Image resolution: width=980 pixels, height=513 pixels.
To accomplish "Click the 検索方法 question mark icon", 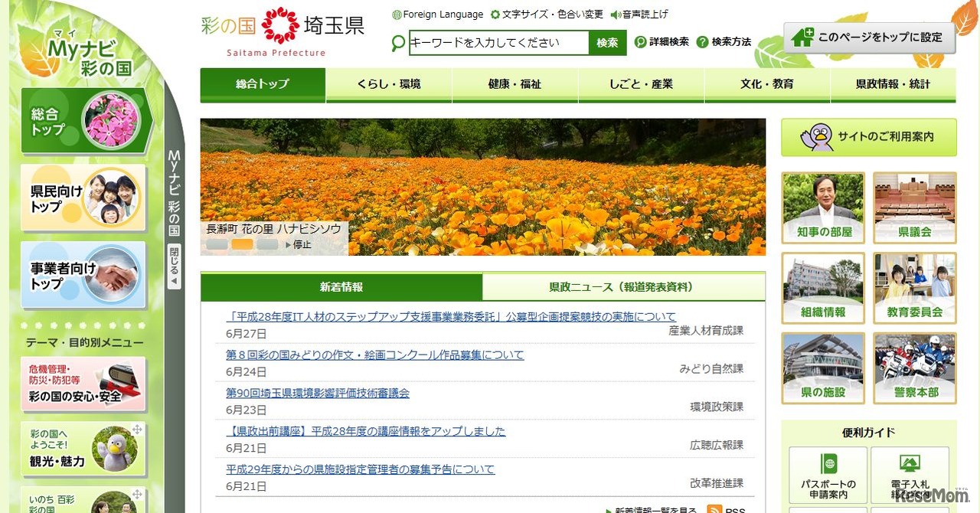I will (703, 42).
